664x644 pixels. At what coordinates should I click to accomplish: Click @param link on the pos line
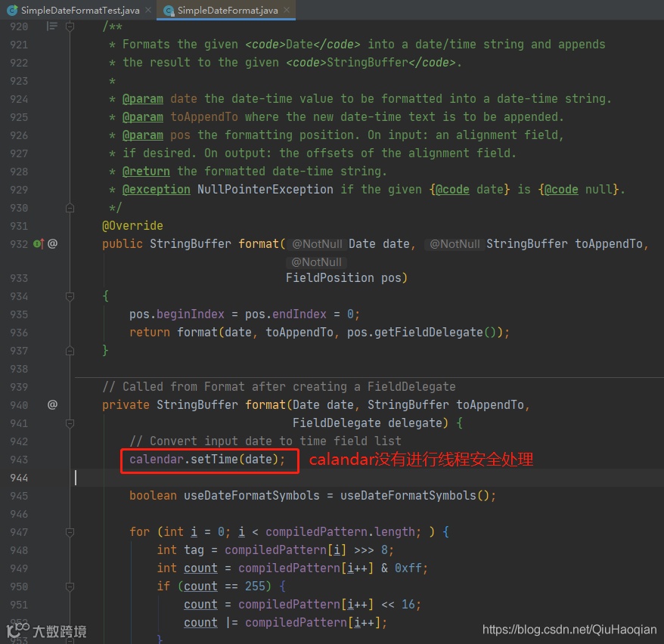tap(143, 135)
